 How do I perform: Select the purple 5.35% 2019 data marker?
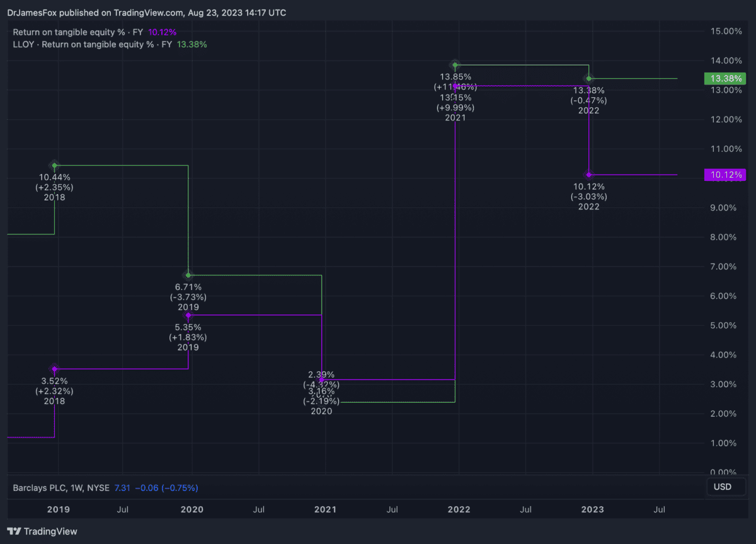click(188, 315)
